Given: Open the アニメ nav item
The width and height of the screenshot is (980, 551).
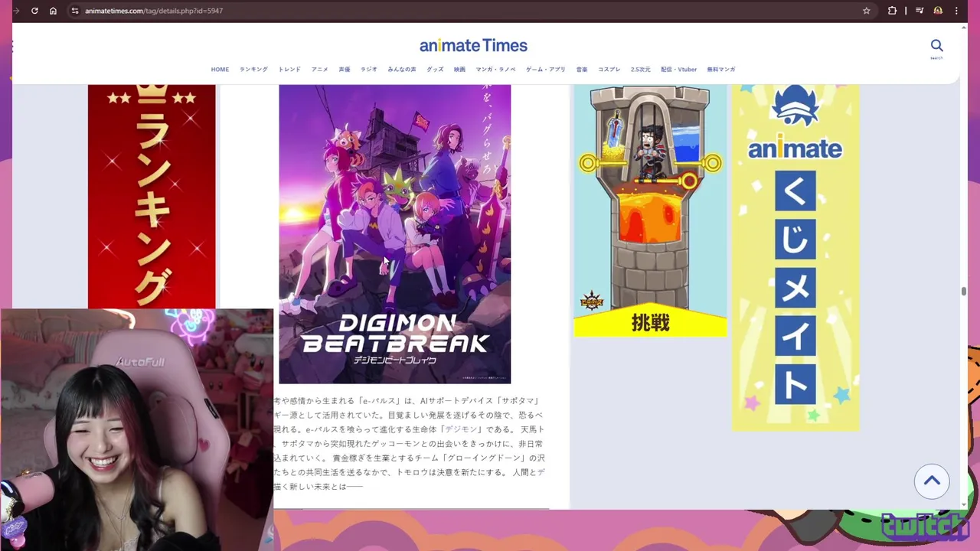Looking at the screenshot, I should (320, 70).
